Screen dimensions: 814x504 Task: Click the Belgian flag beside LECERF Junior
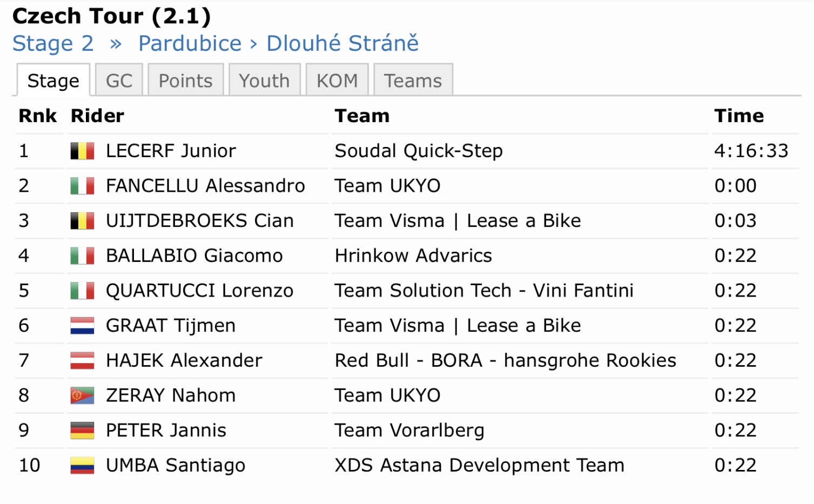82,151
